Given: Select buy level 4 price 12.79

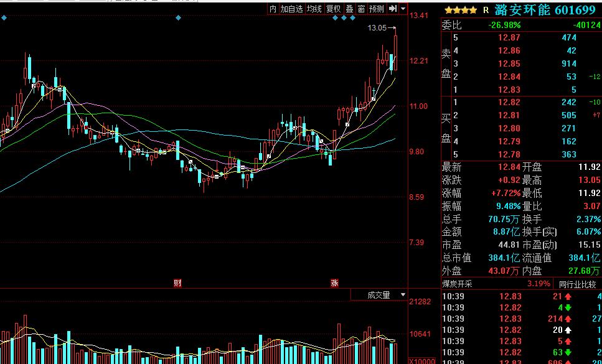Looking at the screenshot, I should tap(509, 141).
